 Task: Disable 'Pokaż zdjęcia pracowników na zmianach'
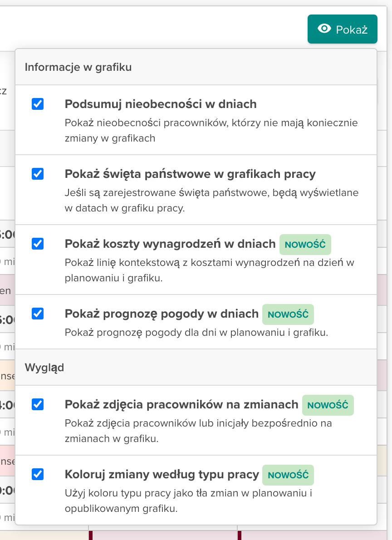click(x=37, y=405)
